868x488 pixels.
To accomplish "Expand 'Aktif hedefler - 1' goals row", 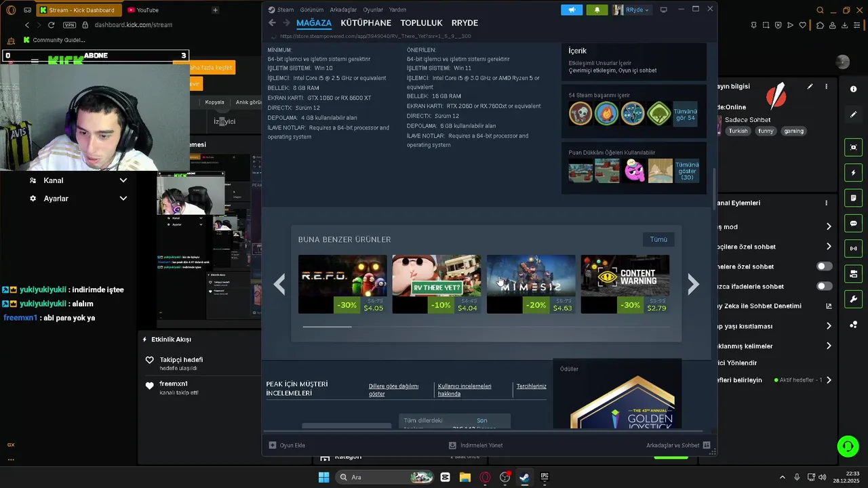I will click(x=829, y=380).
